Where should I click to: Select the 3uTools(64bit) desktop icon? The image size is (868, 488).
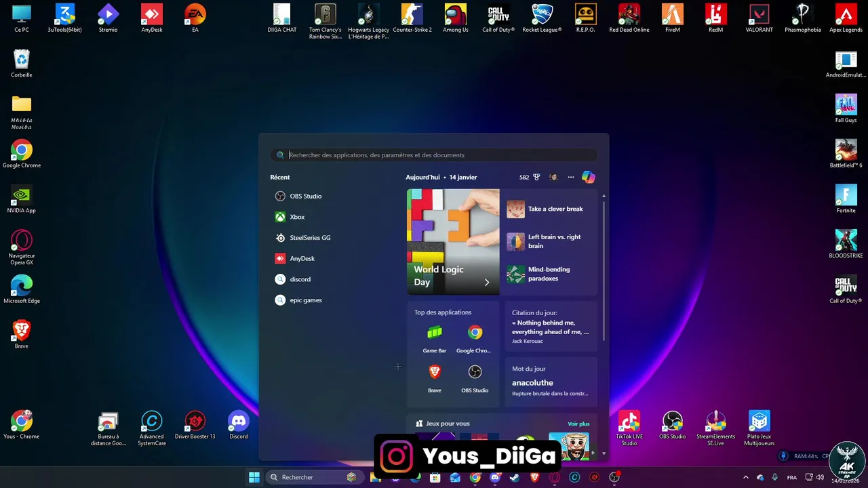[65, 18]
